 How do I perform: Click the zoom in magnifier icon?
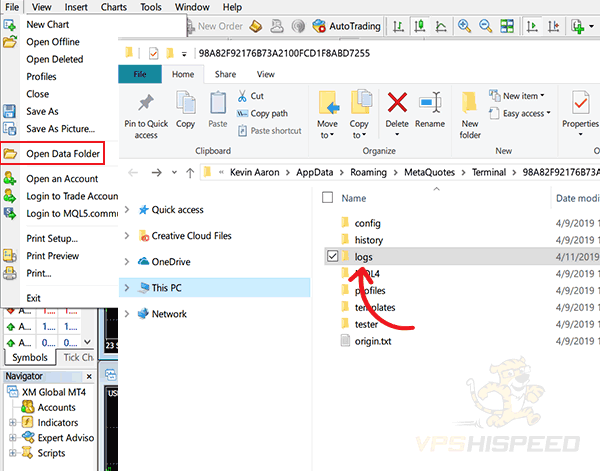click(464, 26)
